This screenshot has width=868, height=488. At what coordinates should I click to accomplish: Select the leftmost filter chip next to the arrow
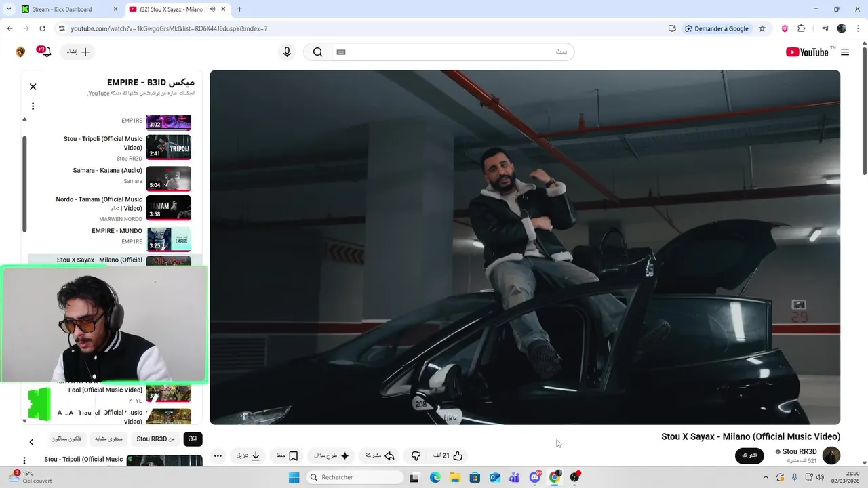pos(66,439)
